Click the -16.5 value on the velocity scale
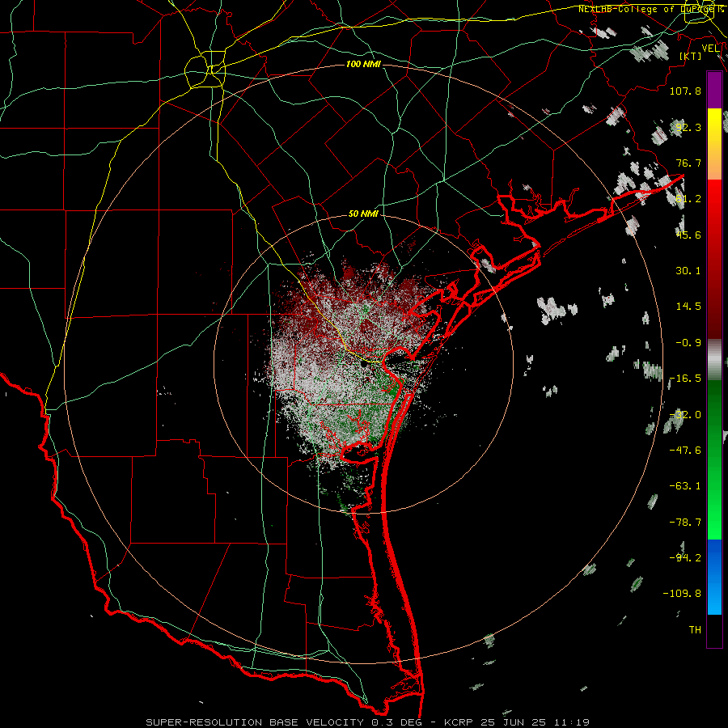 pyautogui.click(x=685, y=379)
